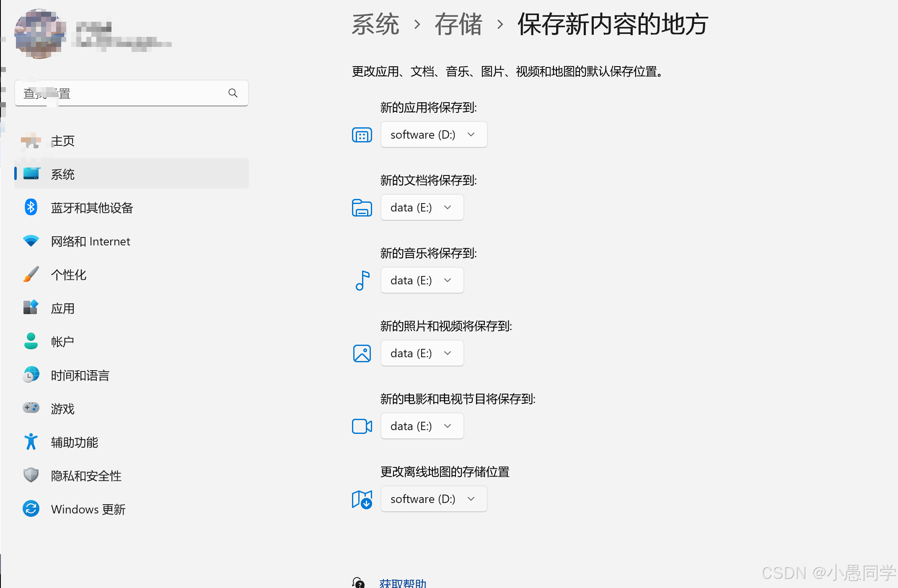898x588 pixels.
Task: Go to 应用 settings section
Action: click(63, 309)
